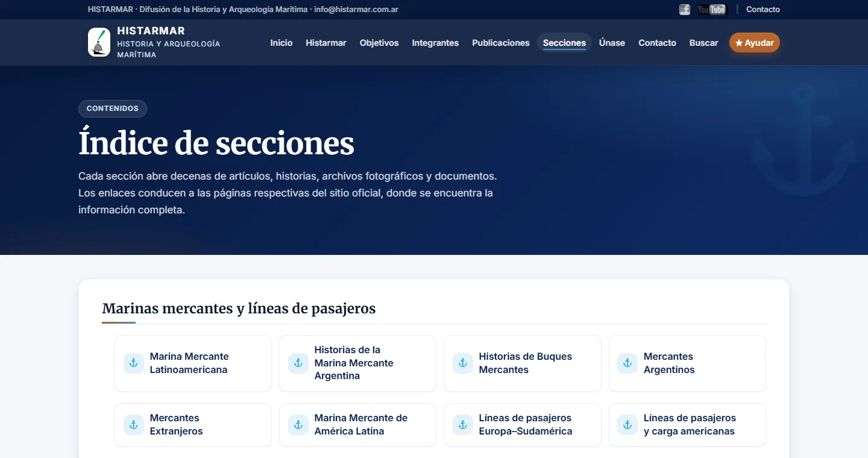The image size is (868, 458).
Task: Open the Histarmar menu item
Action: coord(326,43)
